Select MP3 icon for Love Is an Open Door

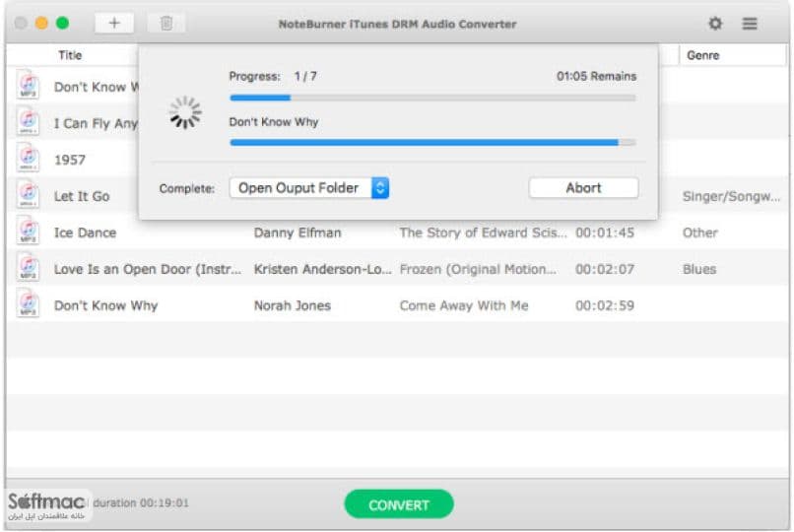(28, 267)
